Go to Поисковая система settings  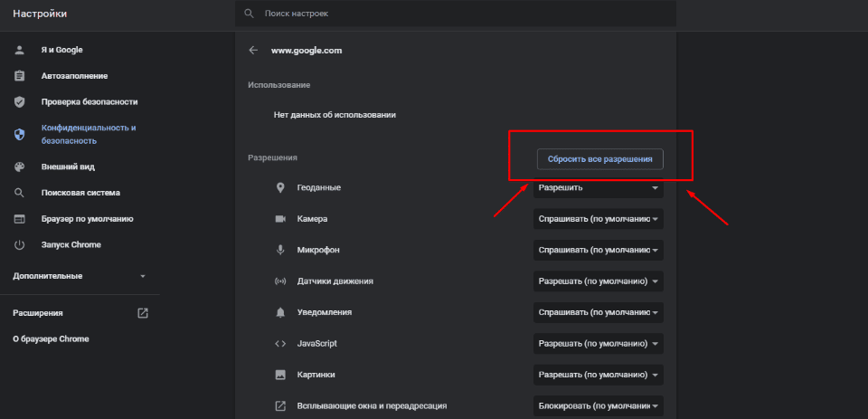tap(80, 193)
